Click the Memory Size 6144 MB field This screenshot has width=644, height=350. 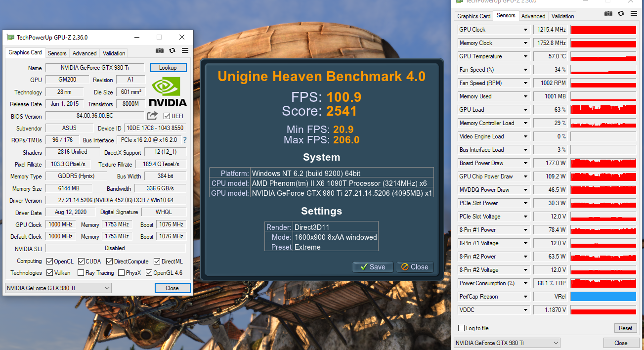(x=69, y=188)
